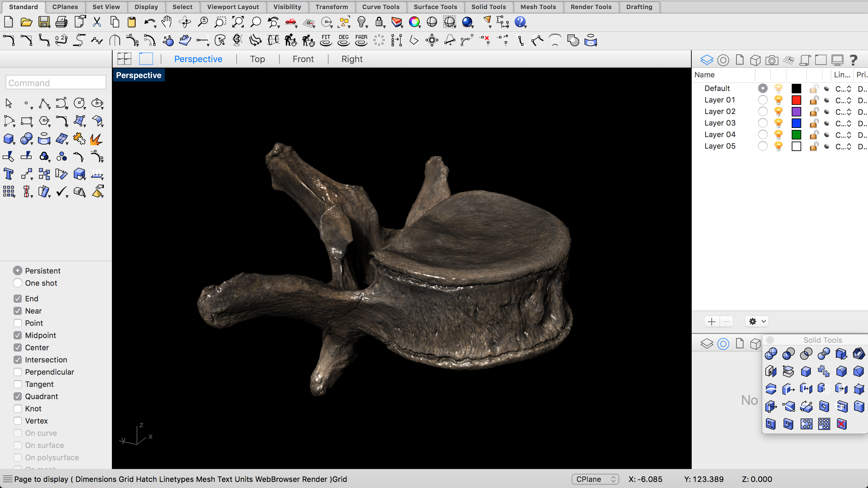This screenshot has height=488, width=868.
Task: Open Help with blue question mark icon
Action: [x=520, y=22]
